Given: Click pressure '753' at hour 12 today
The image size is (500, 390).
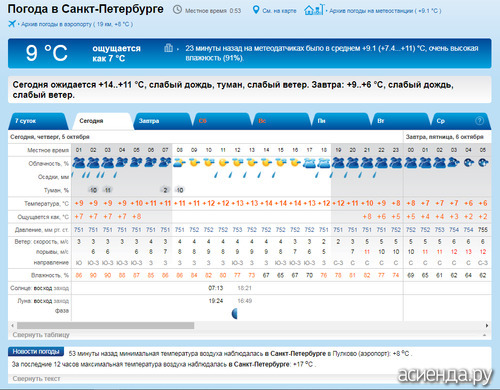Looking at the screenshot, I should point(237,230).
